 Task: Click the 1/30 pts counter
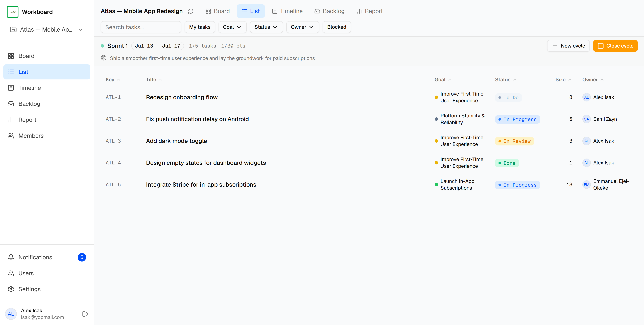[233, 46]
